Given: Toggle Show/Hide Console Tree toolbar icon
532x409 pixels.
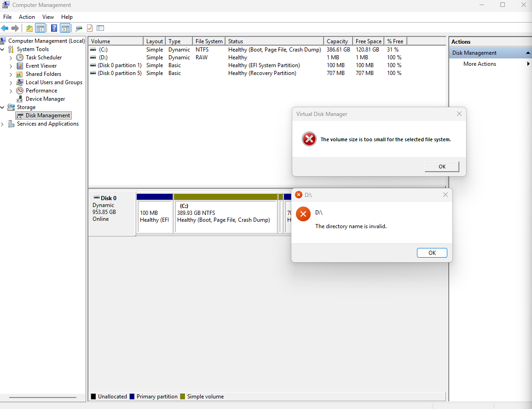Looking at the screenshot, I should click(x=40, y=28).
